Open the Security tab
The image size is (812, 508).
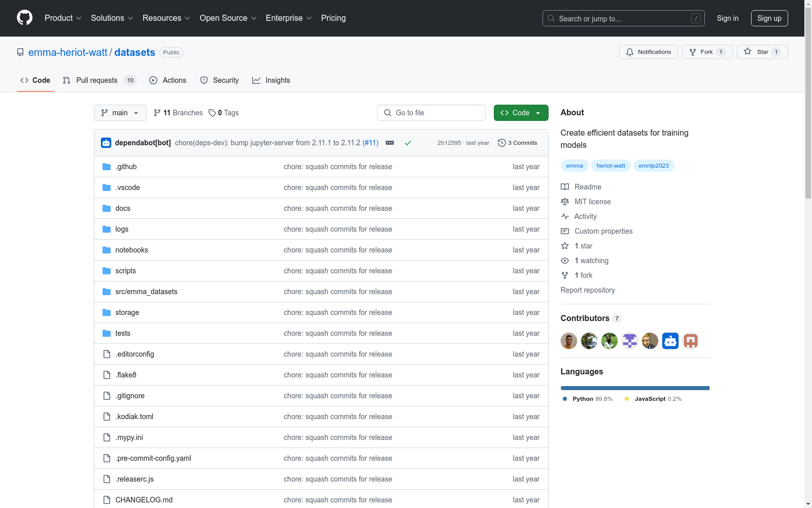click(219, 80)
